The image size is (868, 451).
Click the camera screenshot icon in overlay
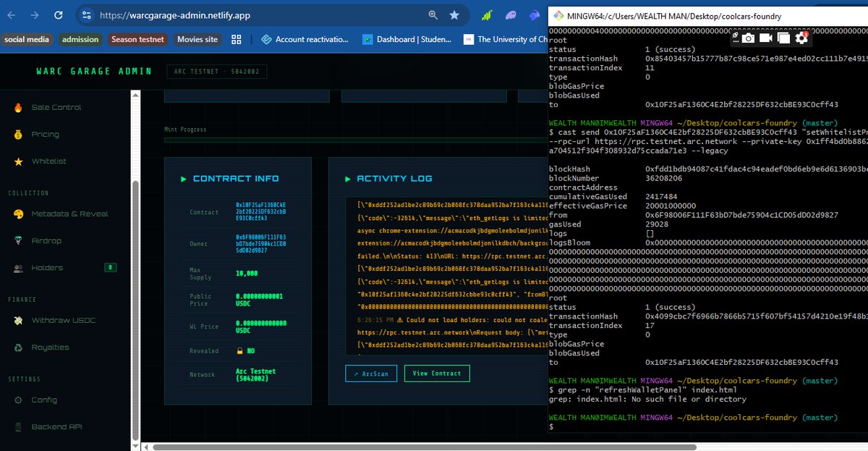(x=748, y=38)
